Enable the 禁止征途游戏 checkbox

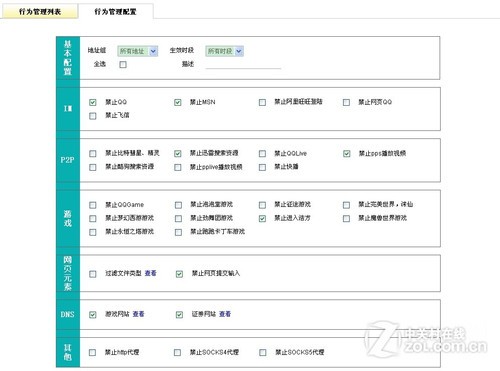pyautogui.click(x=262, y=205)
